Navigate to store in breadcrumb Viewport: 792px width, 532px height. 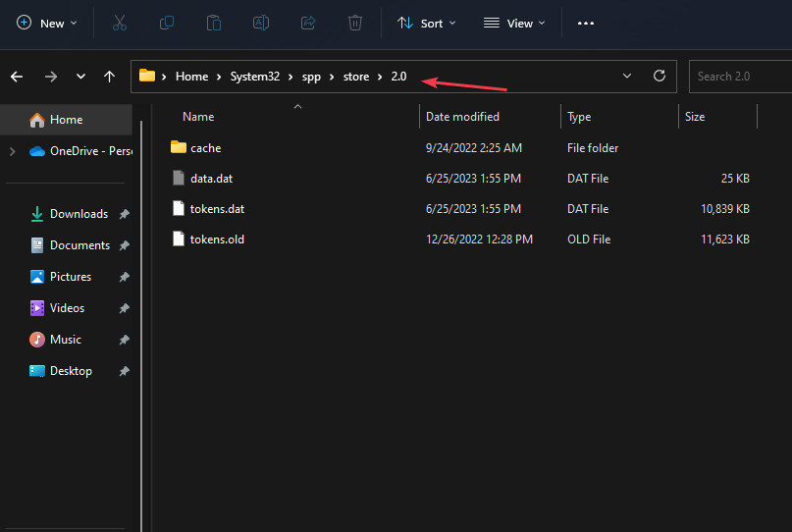pyautogui.click(x=356, y=77)
